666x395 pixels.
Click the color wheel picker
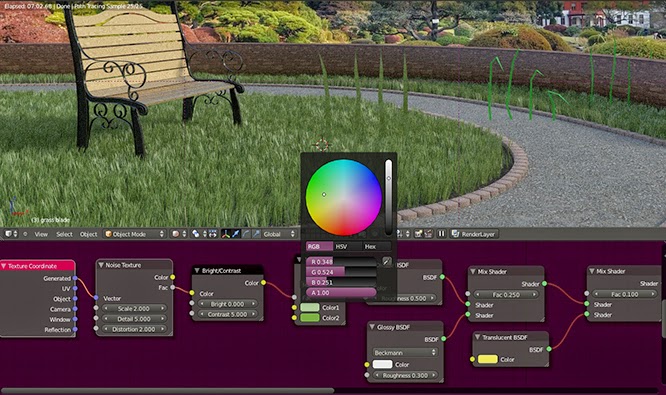[x=344, y=198]
